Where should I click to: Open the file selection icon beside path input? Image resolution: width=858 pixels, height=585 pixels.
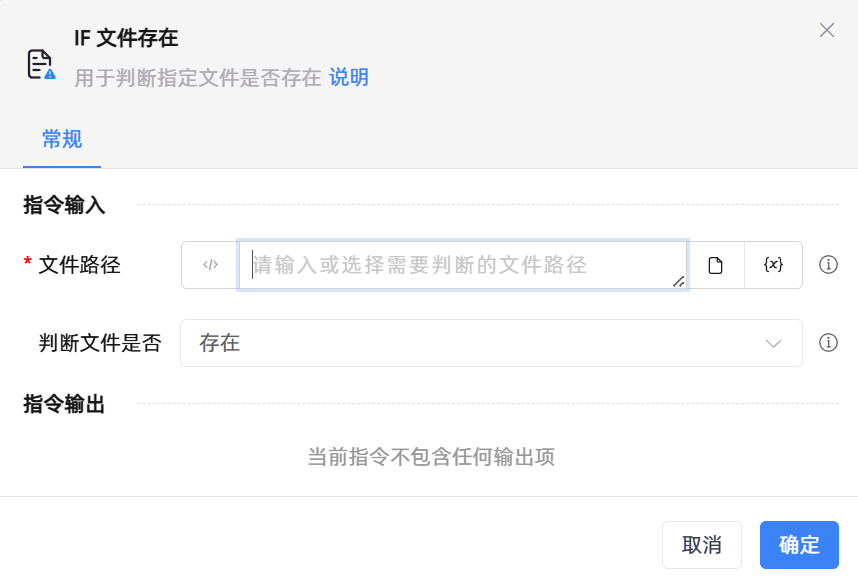(716, 264)
